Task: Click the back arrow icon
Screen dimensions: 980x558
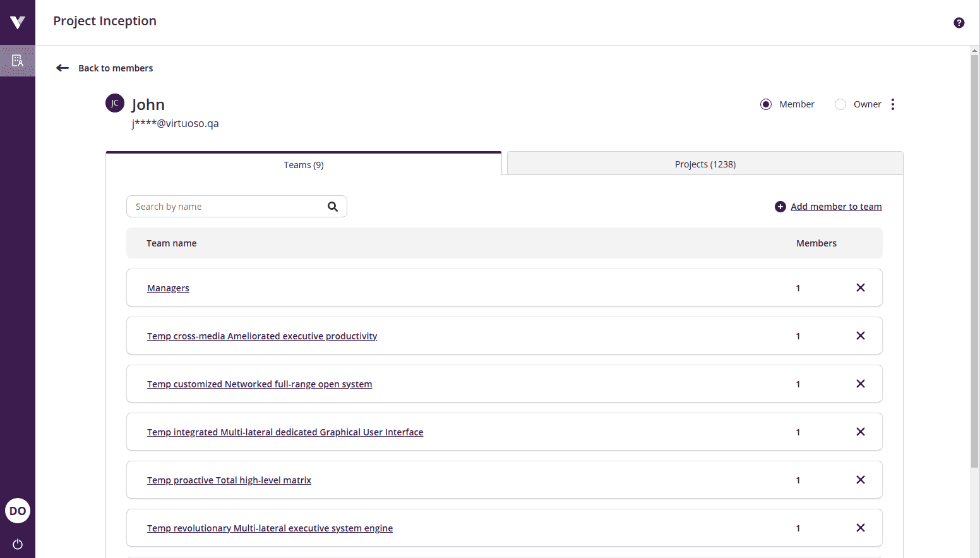Action: [63, 68]
